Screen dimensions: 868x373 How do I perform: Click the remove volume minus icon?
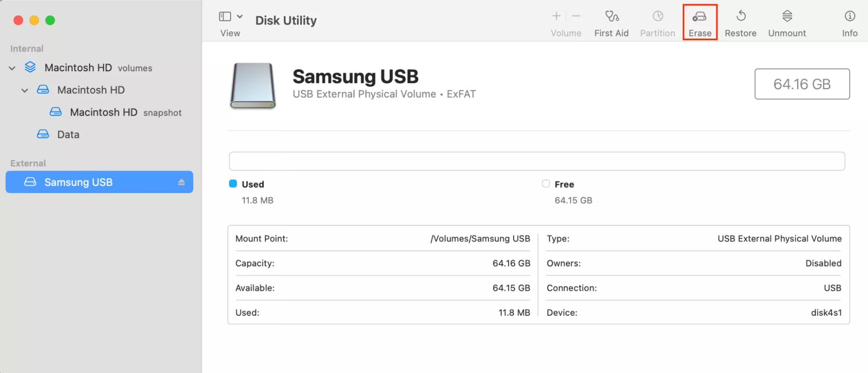point(576,17)
